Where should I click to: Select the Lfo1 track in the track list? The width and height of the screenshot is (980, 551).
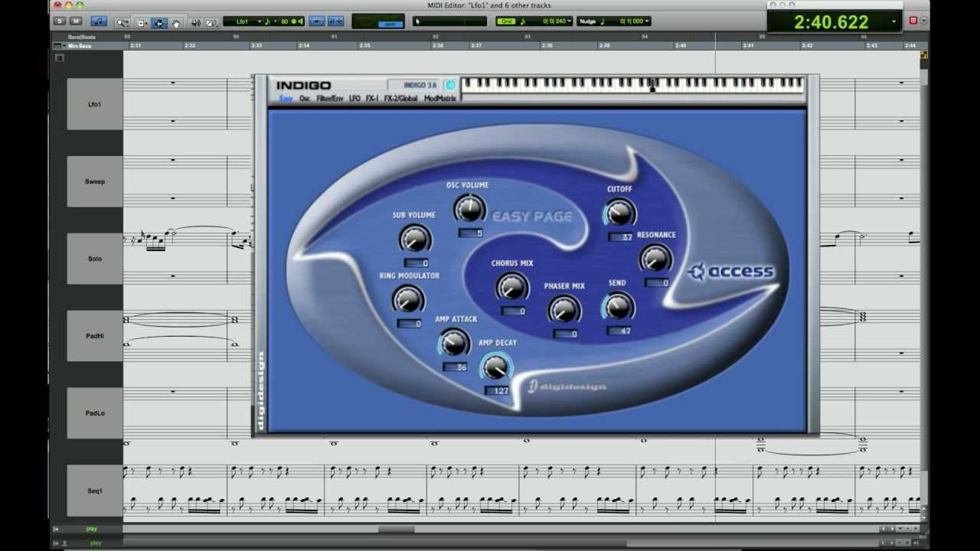95,104
